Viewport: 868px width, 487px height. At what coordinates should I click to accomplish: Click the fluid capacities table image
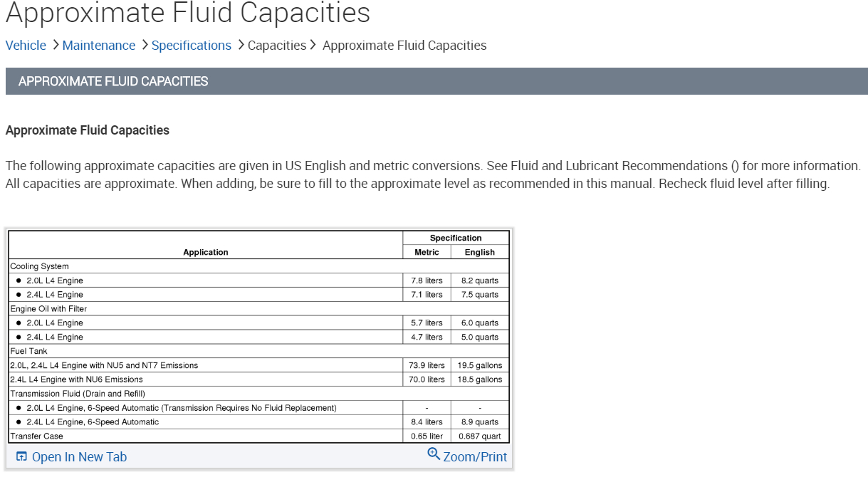click(259, 336)
